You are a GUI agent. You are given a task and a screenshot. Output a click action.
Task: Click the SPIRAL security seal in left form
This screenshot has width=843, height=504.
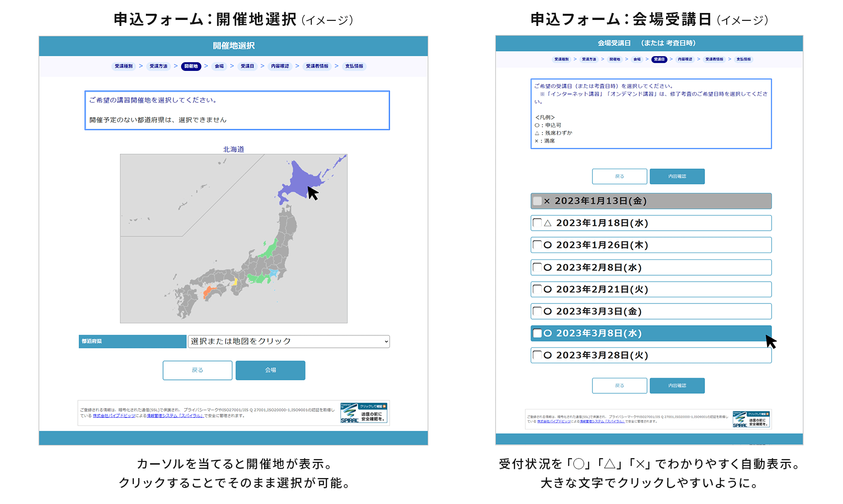click(x=364, y=413)
